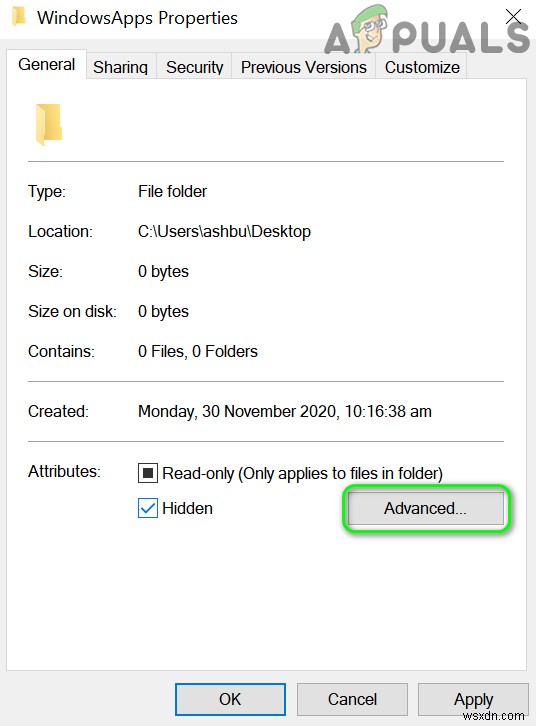Click the '0 Files, 0 Folders' text

coord(198,351)
